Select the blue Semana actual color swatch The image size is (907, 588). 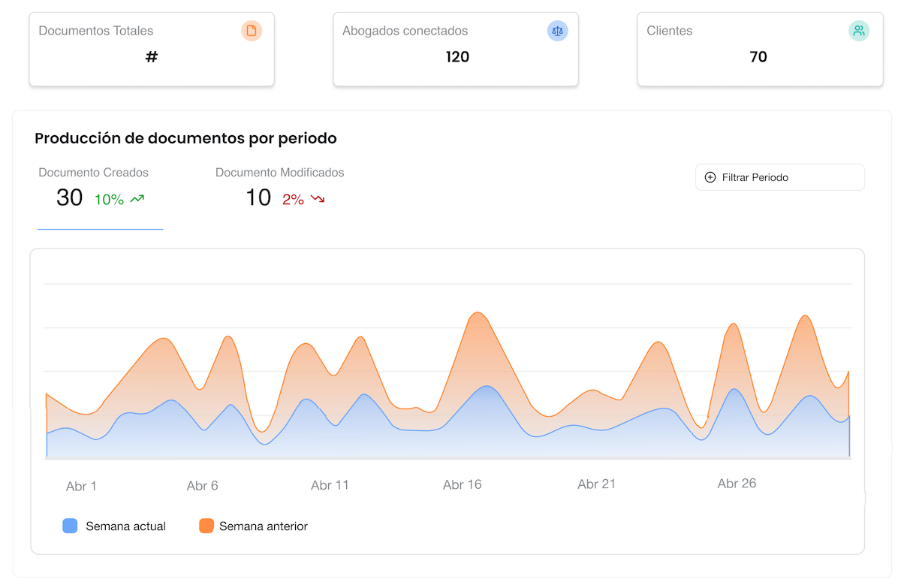pos(70,526)
